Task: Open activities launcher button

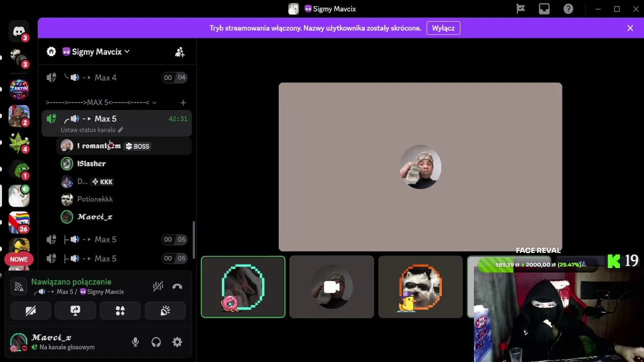Action: click(120, 311)
